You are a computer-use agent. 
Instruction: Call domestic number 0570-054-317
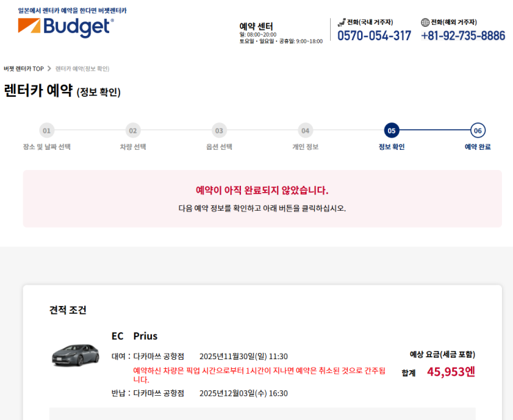point(374,35)
